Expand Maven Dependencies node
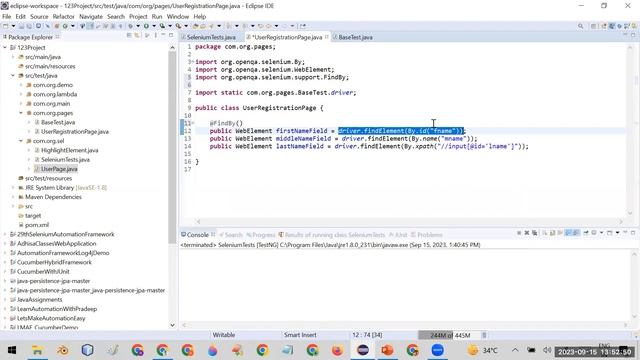This screenshot has height=360, width=640. 13,197
